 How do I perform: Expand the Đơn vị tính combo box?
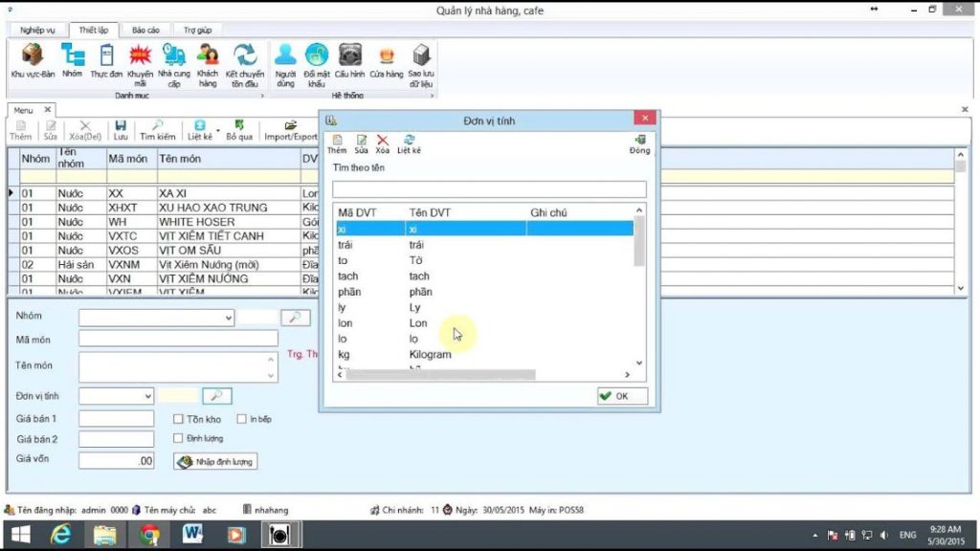coord(147,396)
